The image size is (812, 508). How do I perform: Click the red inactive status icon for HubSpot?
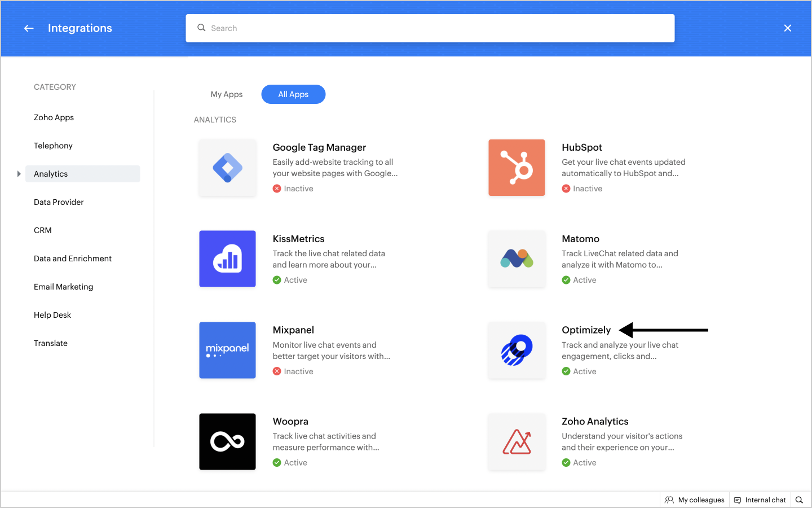[566, 189]
